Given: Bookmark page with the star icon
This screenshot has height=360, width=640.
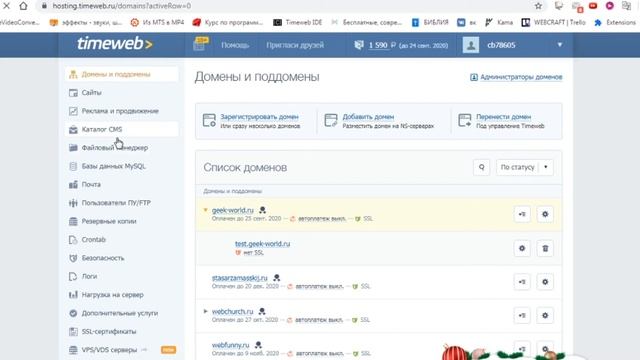Looking at the screenshot, I should tap(538, 6).
